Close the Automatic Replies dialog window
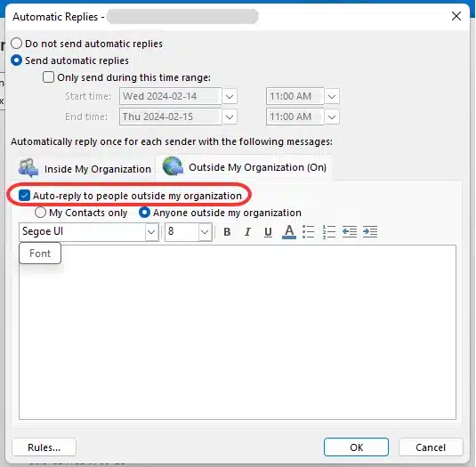The height and width of the screenshot is (467, 476). coord(456,16)
